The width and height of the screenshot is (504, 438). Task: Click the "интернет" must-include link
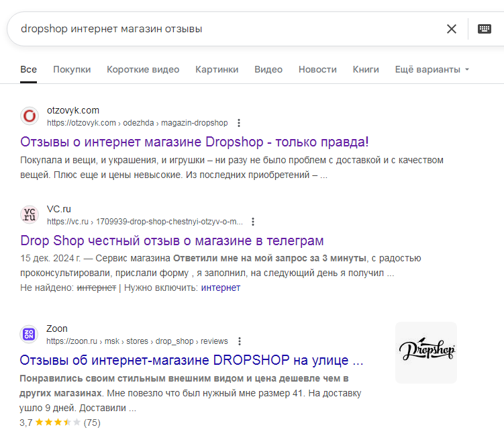coord(220,288)
